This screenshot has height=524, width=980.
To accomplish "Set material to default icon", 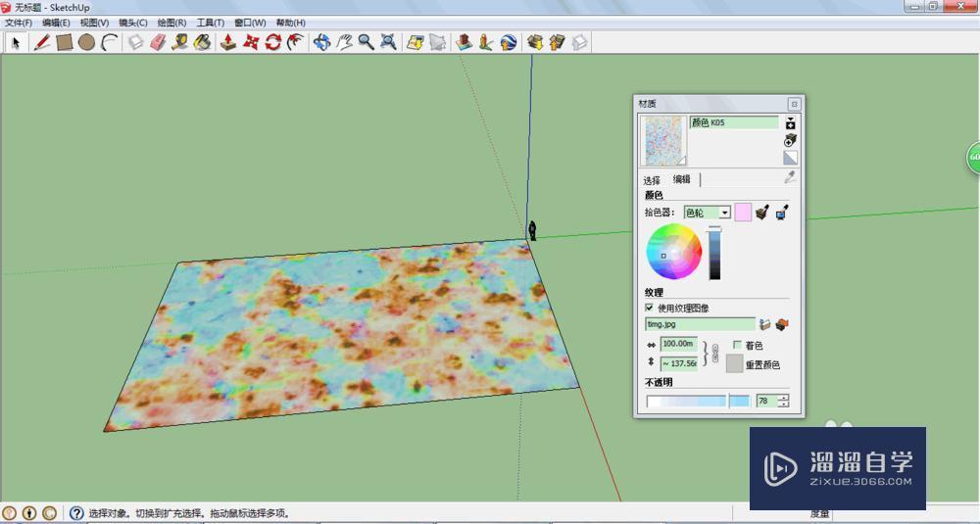I will coord(790,158).
